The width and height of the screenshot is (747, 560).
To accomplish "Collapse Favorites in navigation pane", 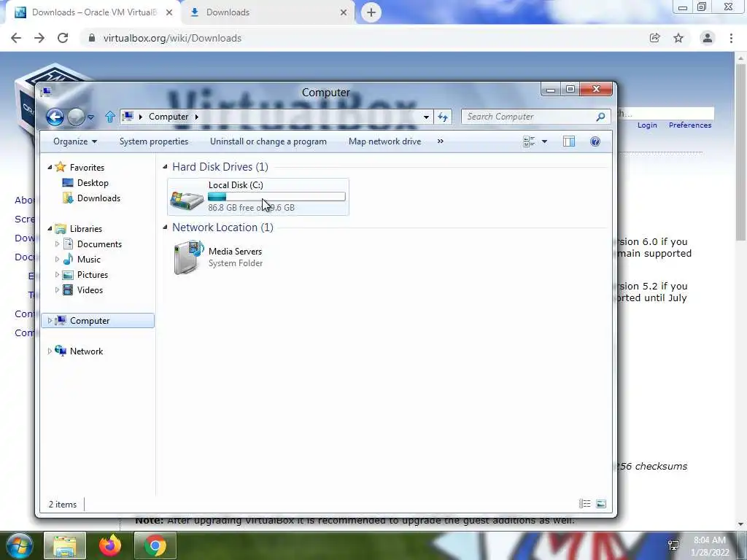I will pos(50,167).
